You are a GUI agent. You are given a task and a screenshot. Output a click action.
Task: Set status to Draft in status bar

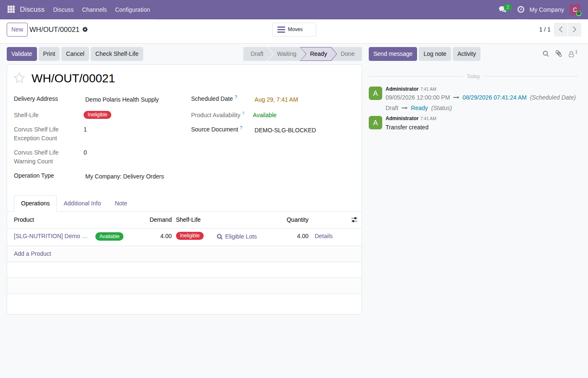coord(257,54)
